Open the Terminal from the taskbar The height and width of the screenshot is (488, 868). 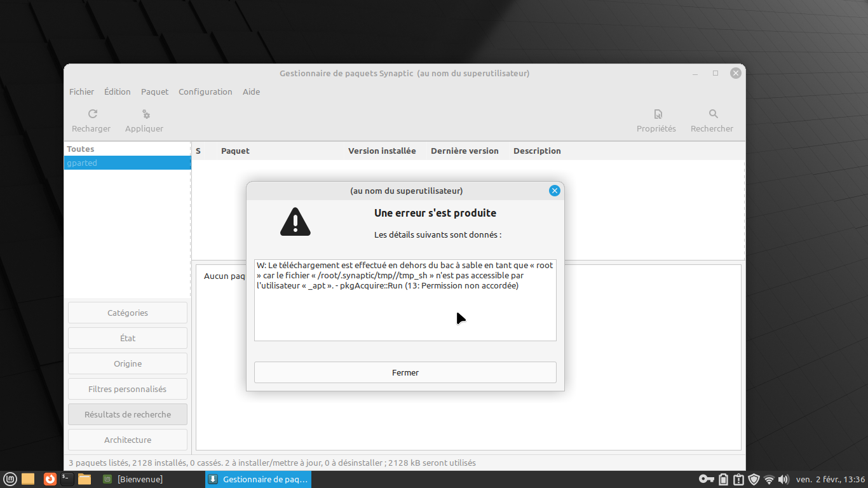coord(67,479)
